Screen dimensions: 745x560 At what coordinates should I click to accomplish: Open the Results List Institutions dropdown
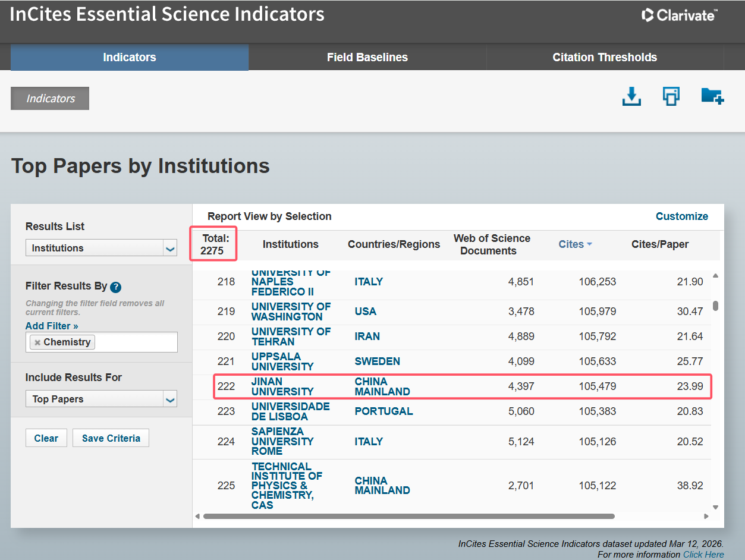(101, 248)
